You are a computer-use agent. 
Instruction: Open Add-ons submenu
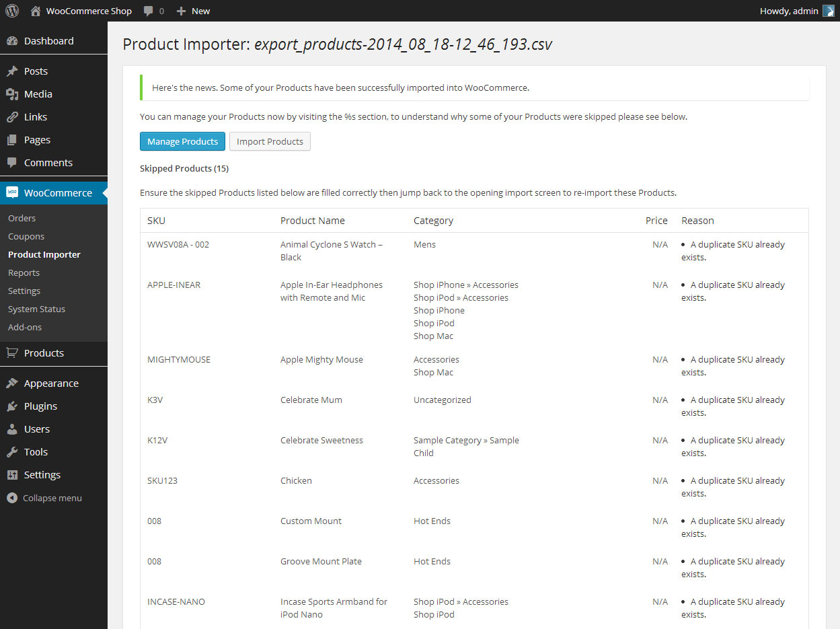point(25,328)
